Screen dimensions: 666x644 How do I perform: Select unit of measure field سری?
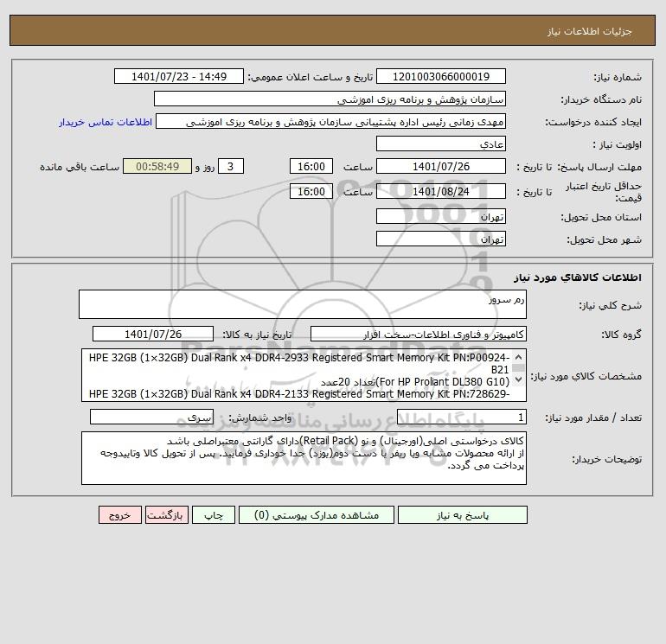pos(151,418)
